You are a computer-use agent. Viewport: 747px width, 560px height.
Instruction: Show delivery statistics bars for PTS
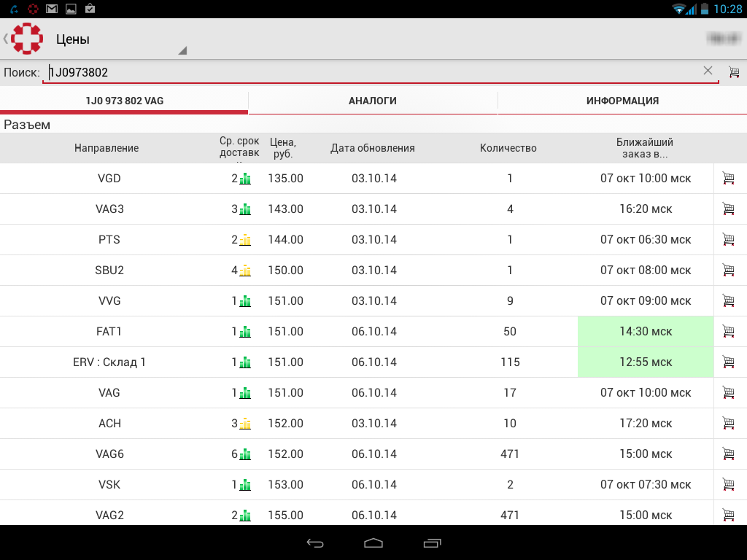pos(245,240)
